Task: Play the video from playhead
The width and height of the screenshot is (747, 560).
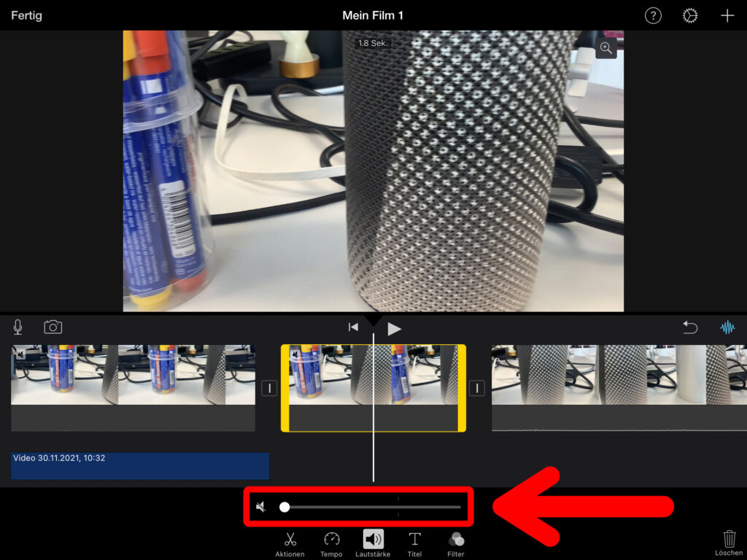Action: [x=394, y=329]
